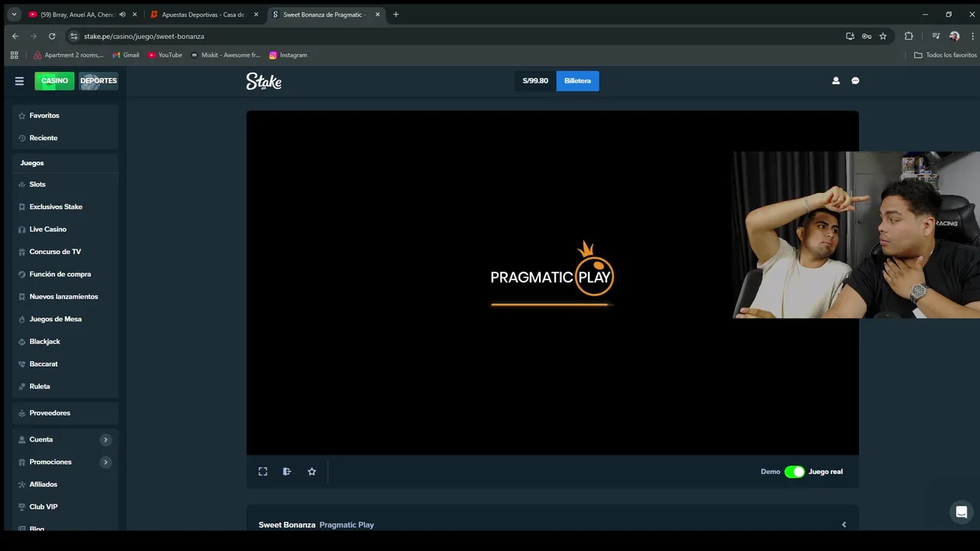Open the Billetera wallet
The image size is (980, 551).
577,81
